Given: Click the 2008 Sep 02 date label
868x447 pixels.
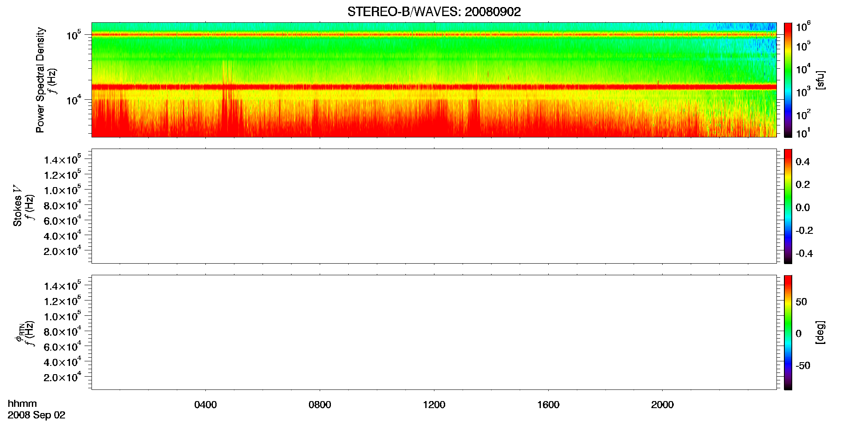Looking at the screenshot, I should (36, 415).
